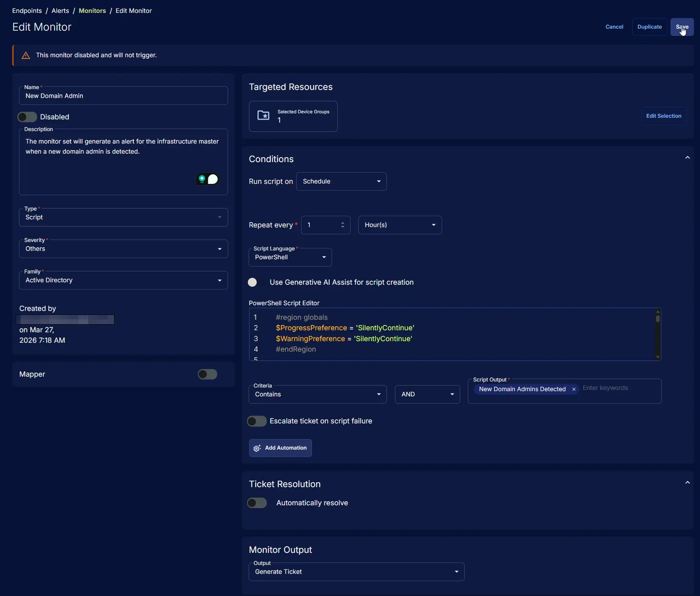Click the gear icon on Add Automation
The image size is (700, 596).
pyautogui.click(x=257, y=448)
